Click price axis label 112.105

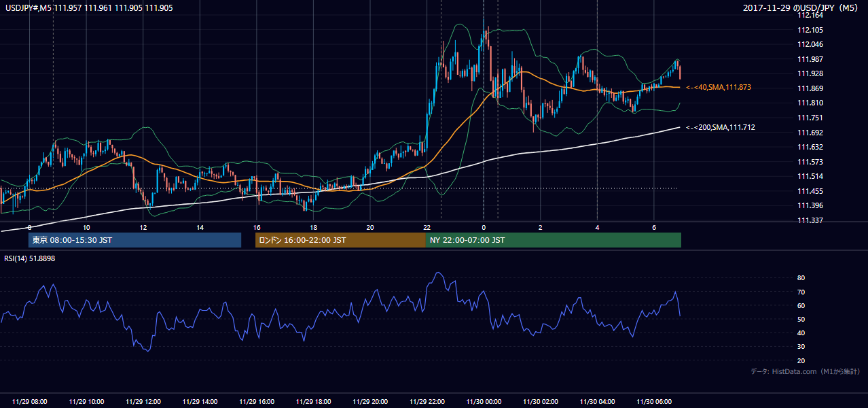[810, 30]
